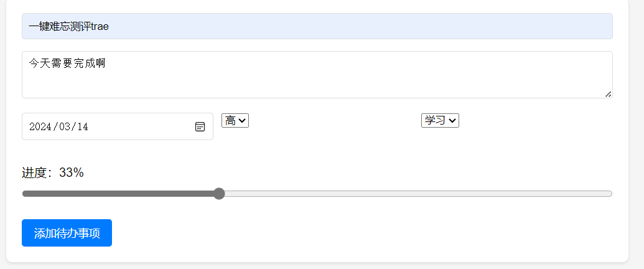Open the calendar picker icon in date field

pos(200,126)
